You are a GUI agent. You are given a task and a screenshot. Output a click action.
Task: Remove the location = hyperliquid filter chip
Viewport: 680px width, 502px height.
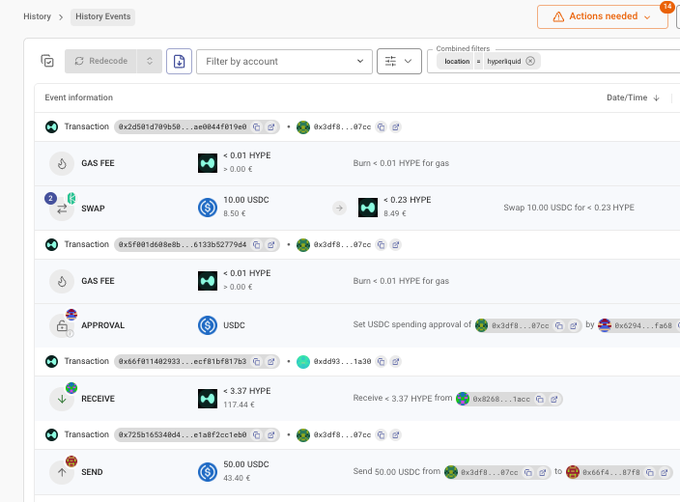coord(530,61)
